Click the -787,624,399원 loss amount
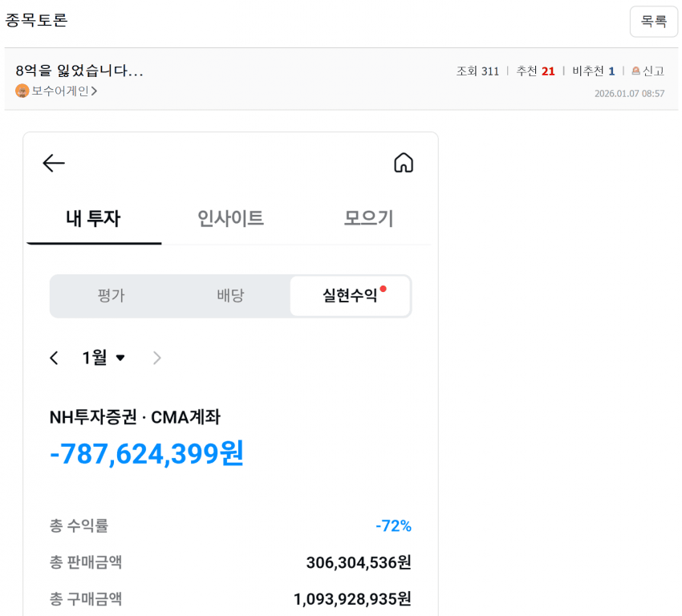The width and height of the screenshot is (682, 616). pos(147,454)
